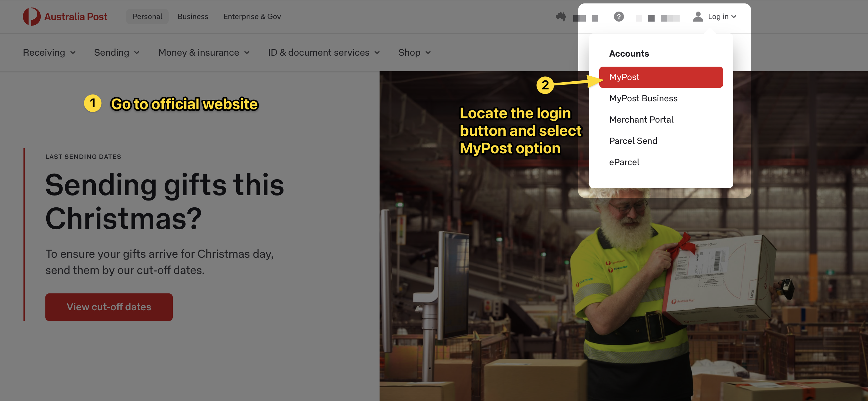Click the Australia map icon
This screenshot has width=868, height=401.
[561, 17]
